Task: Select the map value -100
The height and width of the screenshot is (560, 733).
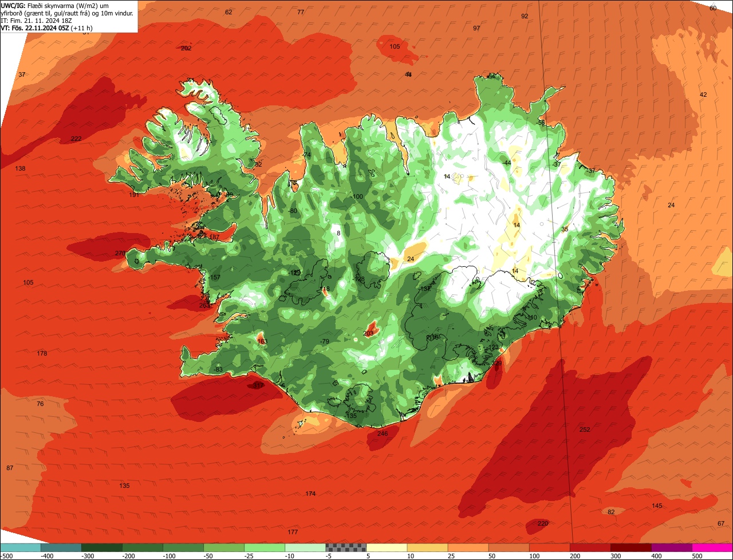Action: pos(357,196)
